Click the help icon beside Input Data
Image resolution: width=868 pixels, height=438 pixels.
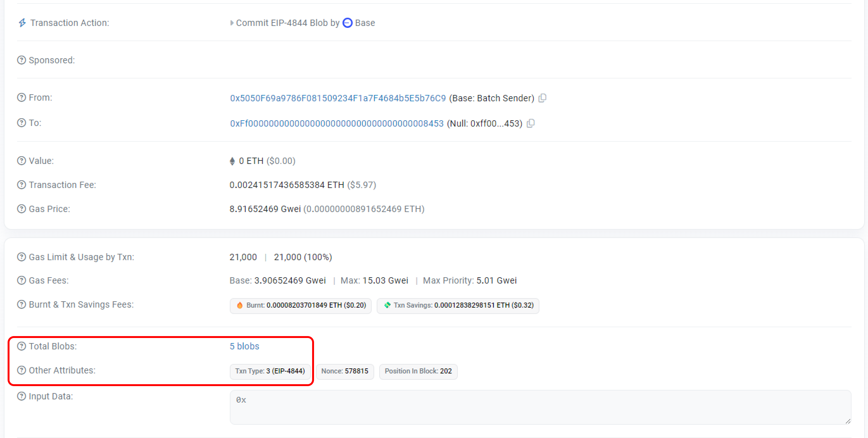[22, 396]
